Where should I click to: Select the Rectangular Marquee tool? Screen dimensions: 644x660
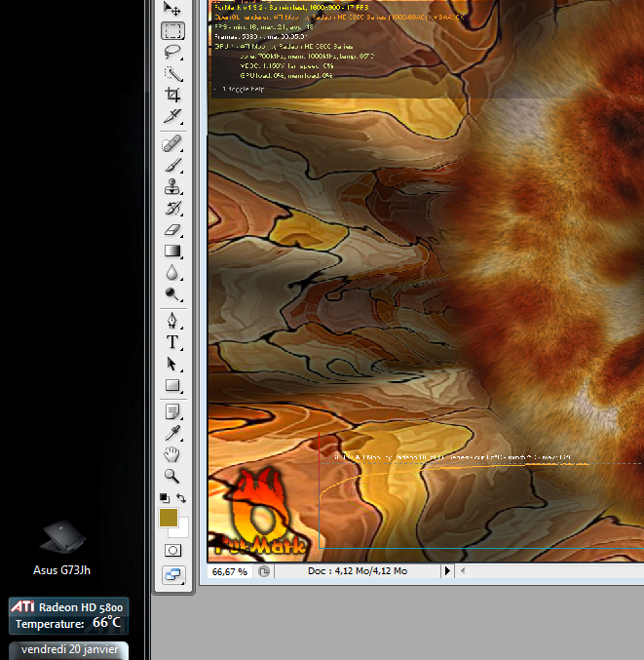pos(173,30)
